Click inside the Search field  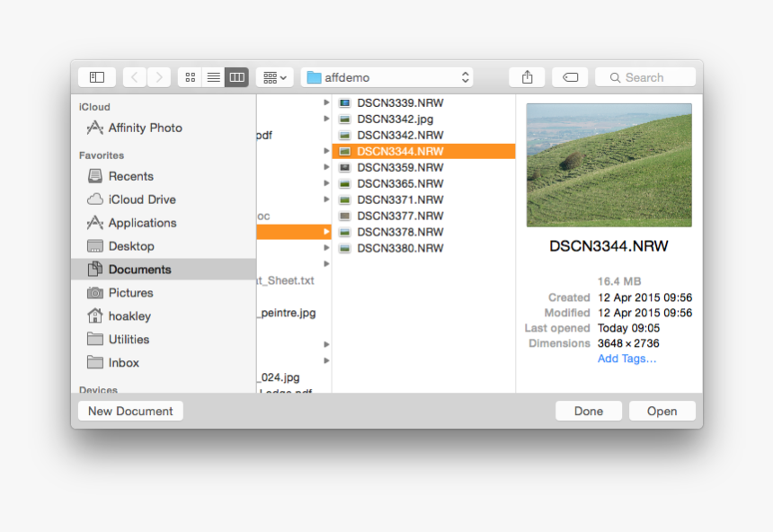(644, 76)
